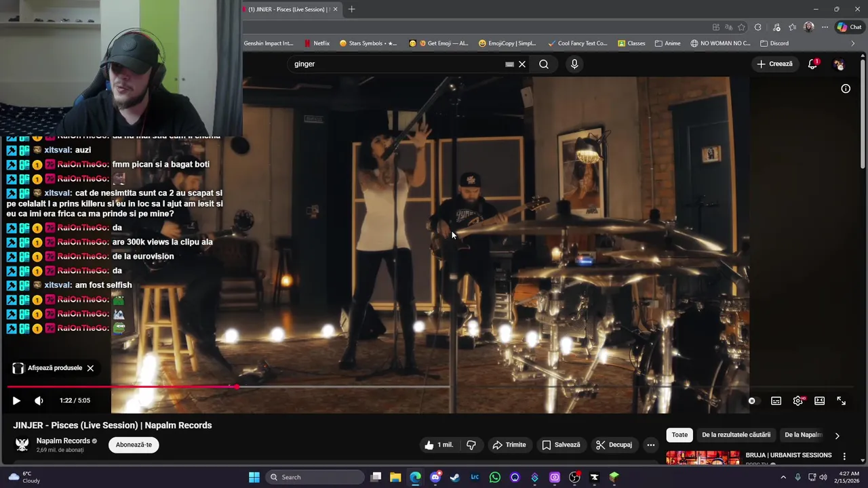Expand the Classes bookmark folder
868x488 pixels.
pyautogui.click(x=631, y=43)
